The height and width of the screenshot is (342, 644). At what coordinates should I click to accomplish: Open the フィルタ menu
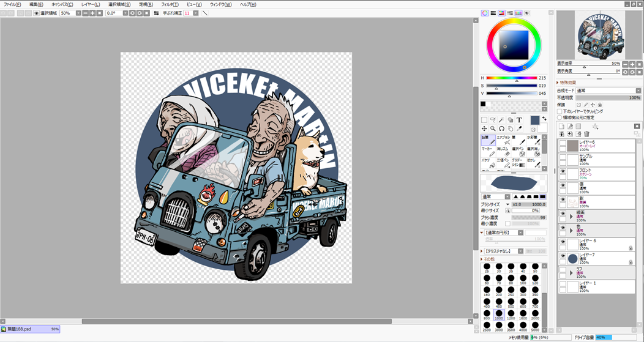[170, 4]
